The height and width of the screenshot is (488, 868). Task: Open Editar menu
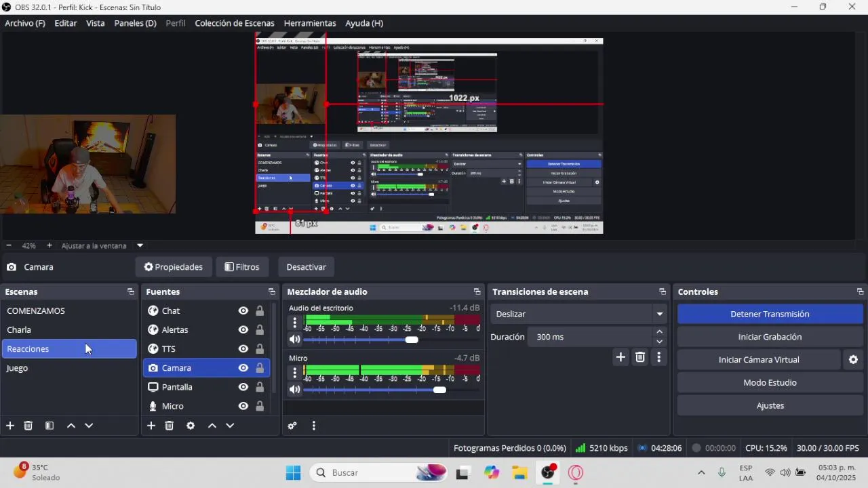click(x=66, y=23)
